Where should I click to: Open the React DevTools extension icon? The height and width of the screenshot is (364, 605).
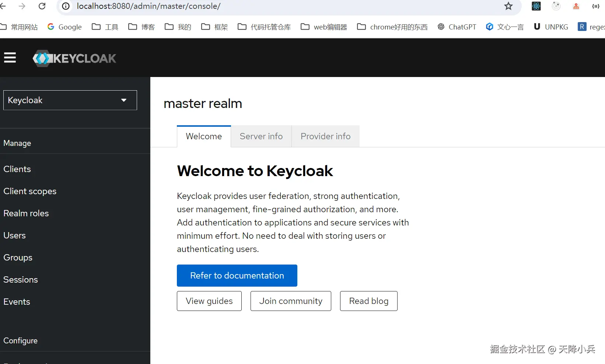click(536, 6)
